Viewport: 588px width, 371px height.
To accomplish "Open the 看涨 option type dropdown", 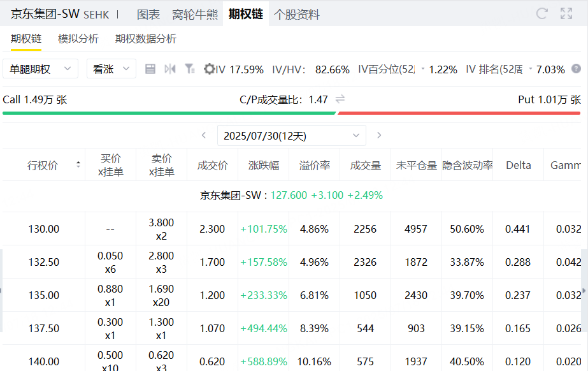I will tap(111, 69).
